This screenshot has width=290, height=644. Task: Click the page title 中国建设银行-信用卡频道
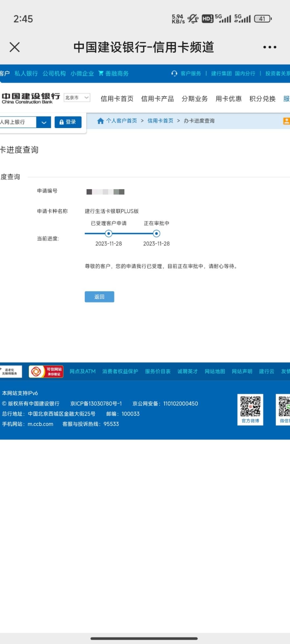(x=144, y=47)
